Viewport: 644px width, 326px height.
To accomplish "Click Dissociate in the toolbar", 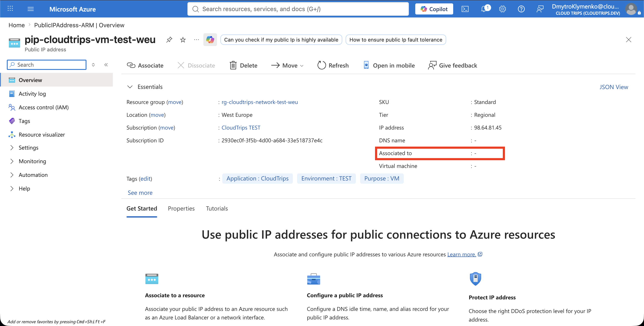I will 196,65.
